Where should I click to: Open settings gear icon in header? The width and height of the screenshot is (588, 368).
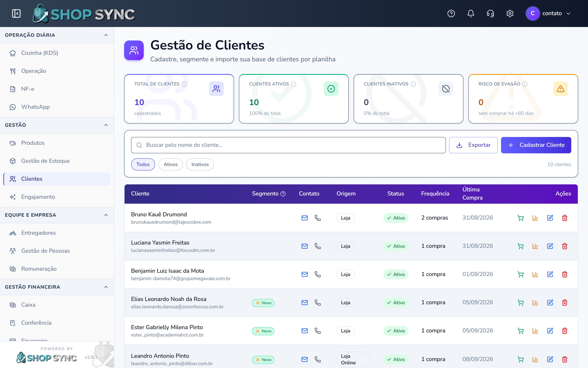(510, 13)
